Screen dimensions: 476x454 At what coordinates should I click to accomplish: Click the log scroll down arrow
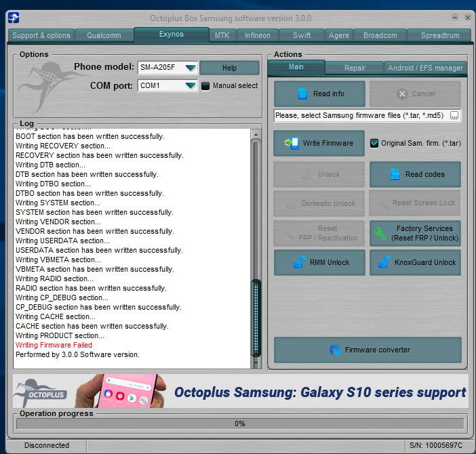(x=256, y=363)
